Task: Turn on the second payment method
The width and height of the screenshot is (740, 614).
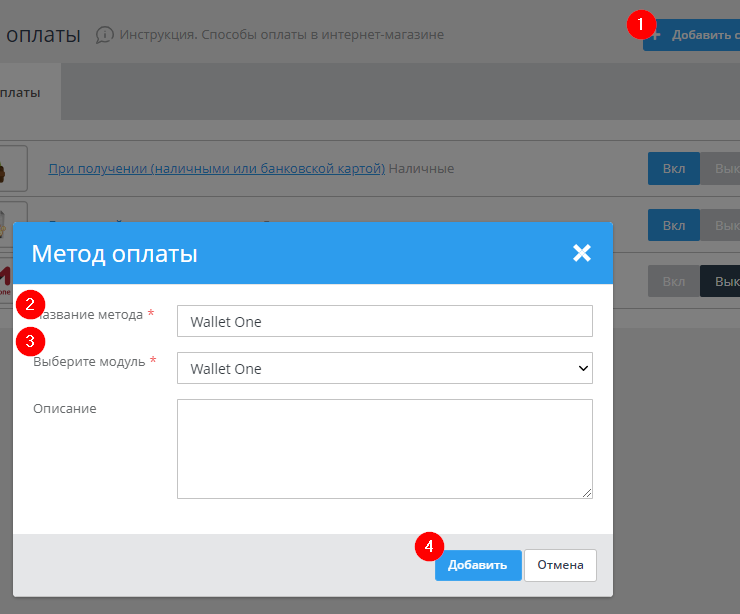Action: pos(674,224)
